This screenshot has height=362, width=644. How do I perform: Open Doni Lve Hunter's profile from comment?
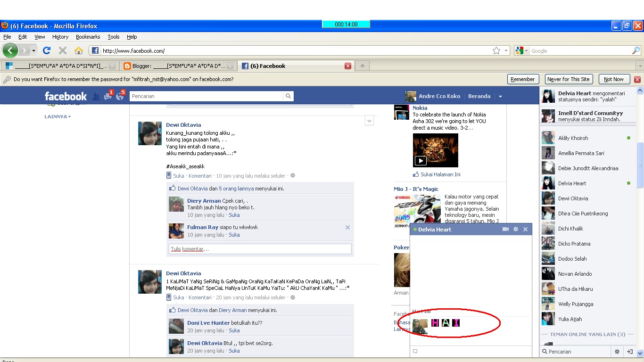(x=208, y=323)
